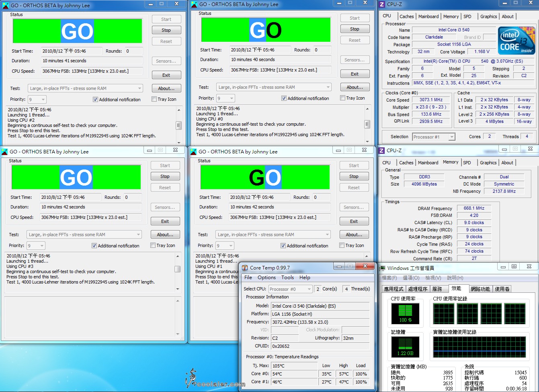
Task: Click Stop in ORTHOS CPU #3 window
Action: (165, 176)
